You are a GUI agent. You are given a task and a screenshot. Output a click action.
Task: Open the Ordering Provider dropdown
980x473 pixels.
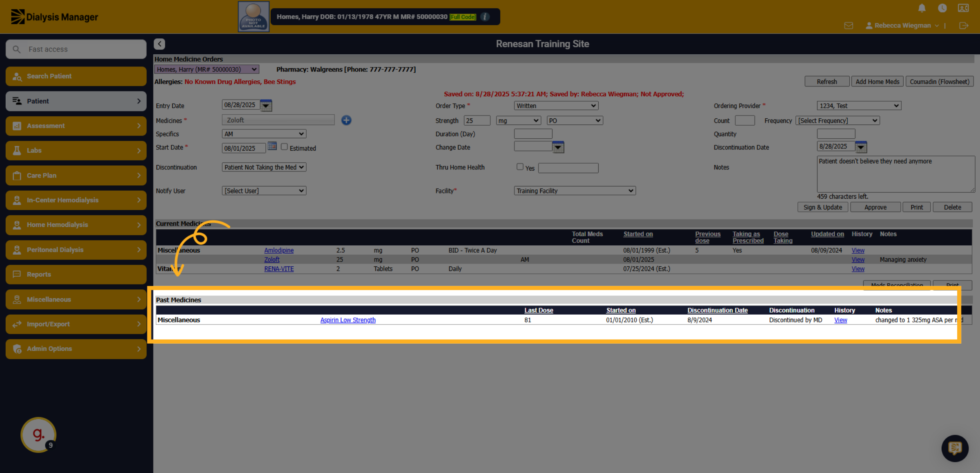[859, 106]
